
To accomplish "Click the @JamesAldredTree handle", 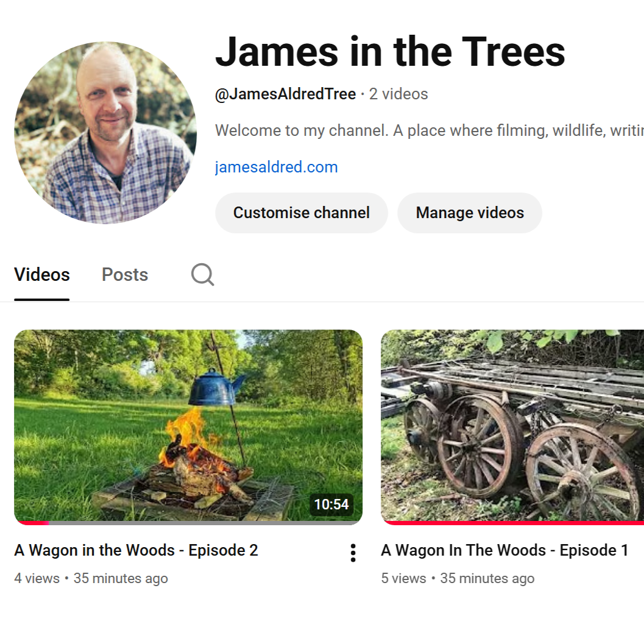I will coord(286,94).
